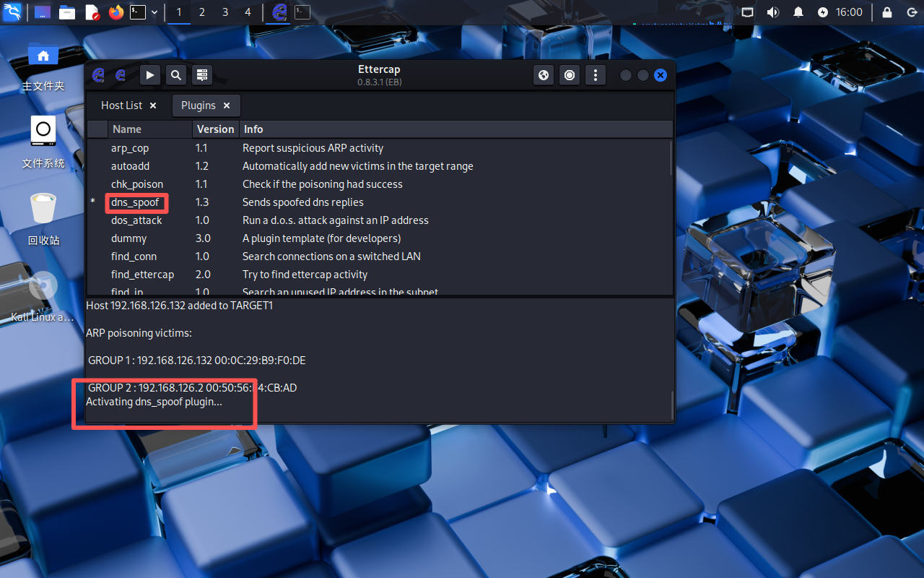Select the find_conn plugin row
The width and height of the screenshot is (924, 578).
click(x=379, y=256)
